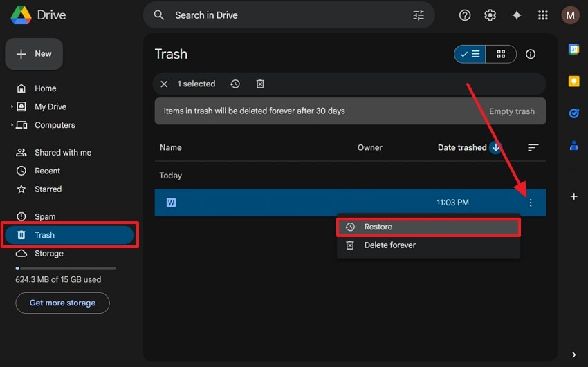The height and width of the screenshot is (367, 588).
Task: Open the Settings gear icon
Action: coord(490,15)
